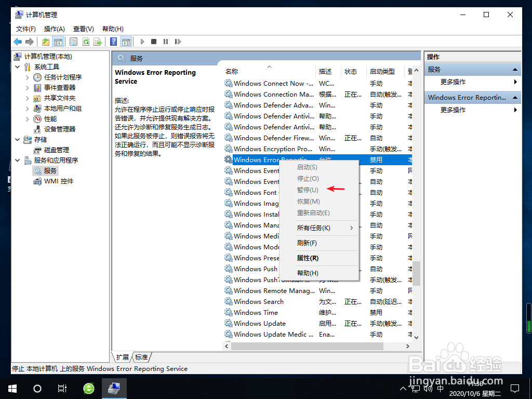Click the horizontal scrollbar thumb of services list

coord(307,346)
